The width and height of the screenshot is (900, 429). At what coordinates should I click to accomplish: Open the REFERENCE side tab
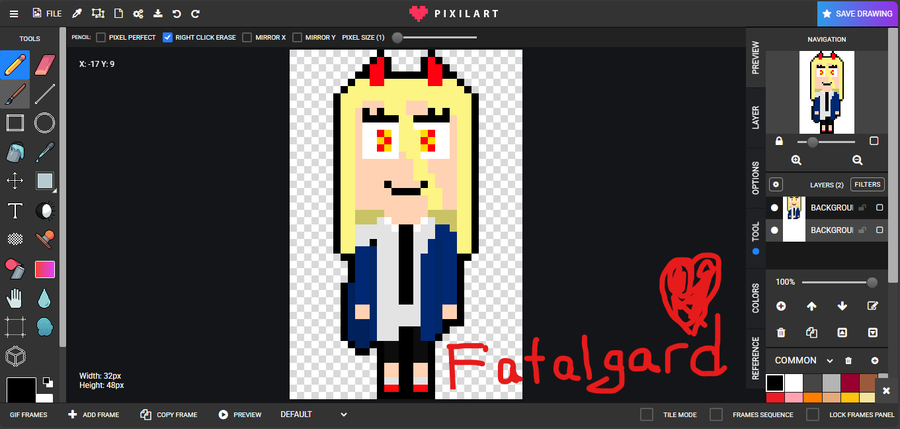click(x=755, y=358)
